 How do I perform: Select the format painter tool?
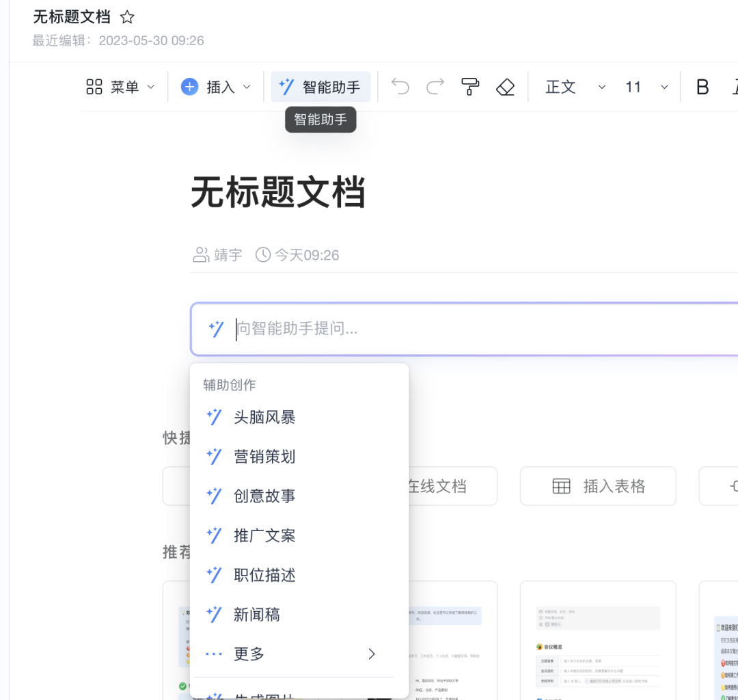point(469,87)
